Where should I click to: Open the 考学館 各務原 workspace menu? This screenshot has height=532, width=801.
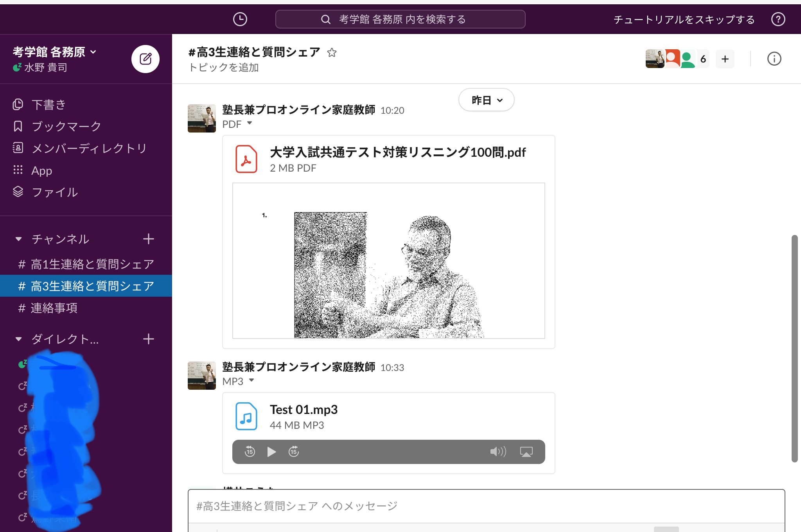pyautogui.click(x=55, y=52)
